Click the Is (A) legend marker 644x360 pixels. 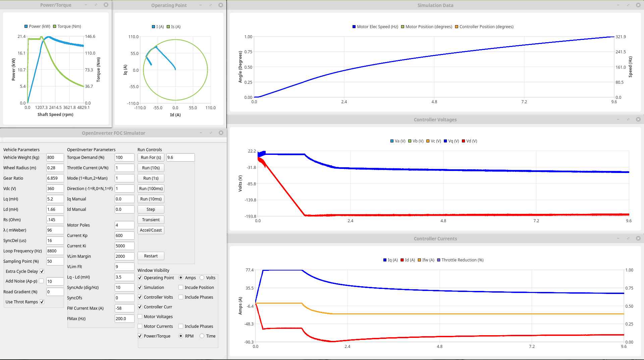168,27
